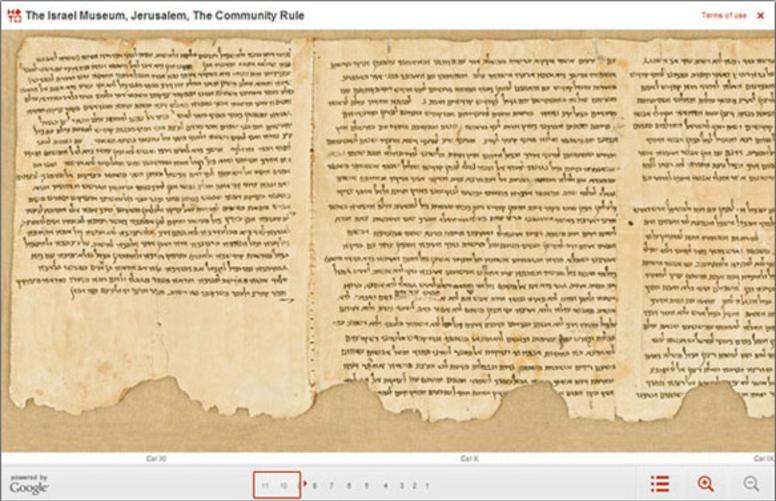
Task: Click the Col XI label below scroll
Action: pos(156,458)
